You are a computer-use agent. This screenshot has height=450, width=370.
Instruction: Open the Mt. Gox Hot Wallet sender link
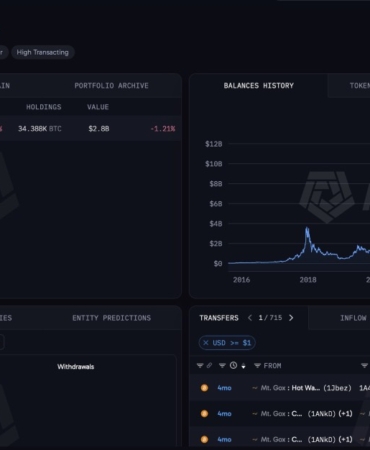tap(290, 388)
